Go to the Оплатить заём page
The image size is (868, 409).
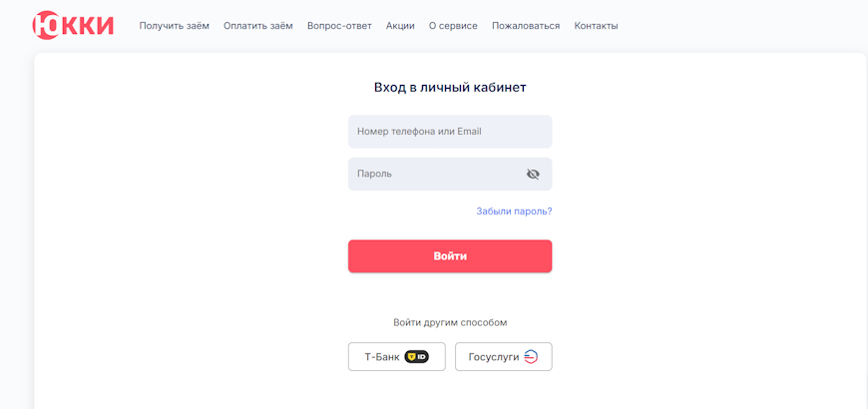click(258, 26)
